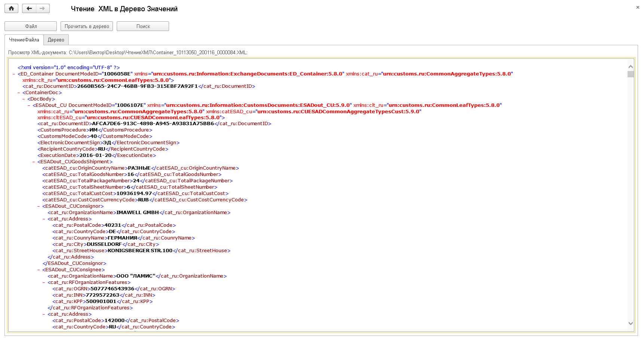Viewport: 644px width, 340px height.
Task: Click the postal code 142000
Action: [x=114, y=321]
